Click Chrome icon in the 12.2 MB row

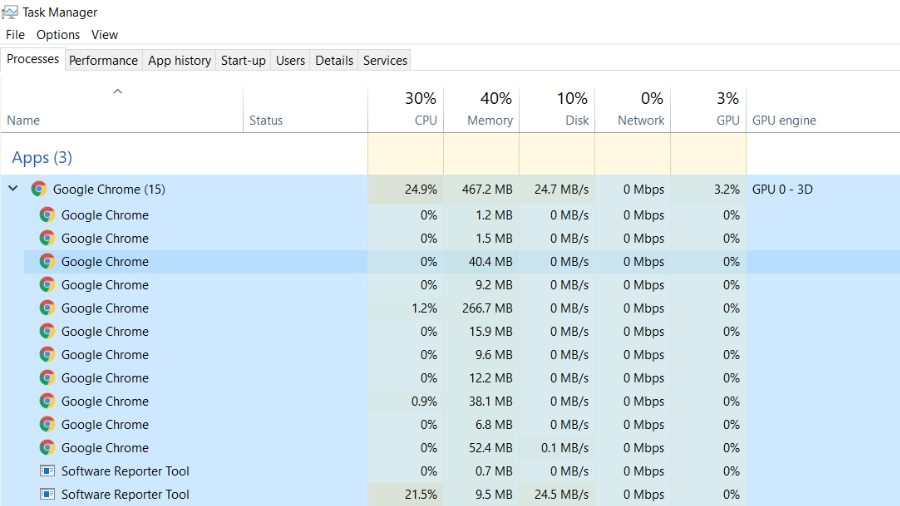[47, 378]
